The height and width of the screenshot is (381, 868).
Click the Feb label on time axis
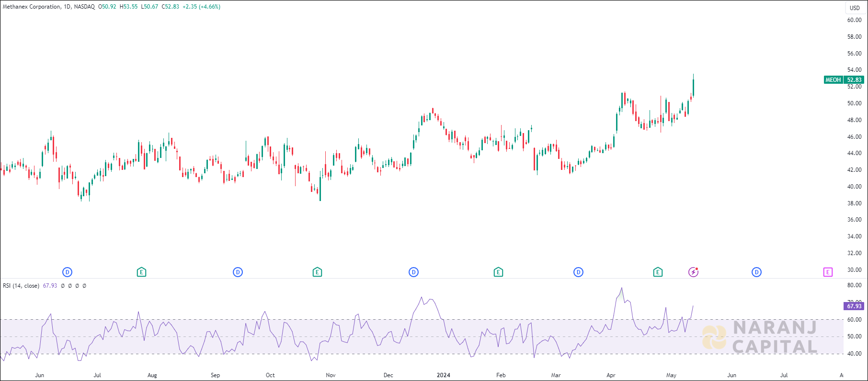(501, 375)
